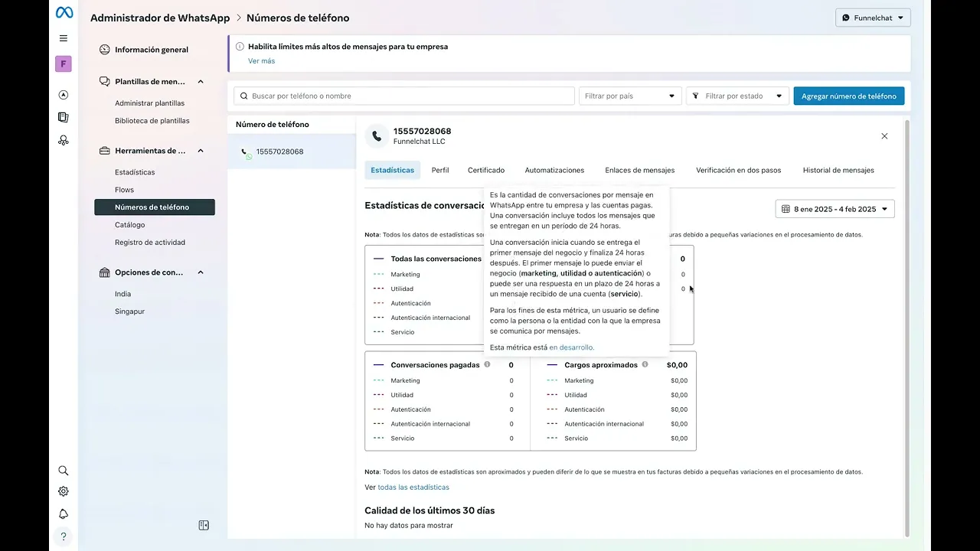
Task: Click the search magnifier in left rail
Action: 64,471
